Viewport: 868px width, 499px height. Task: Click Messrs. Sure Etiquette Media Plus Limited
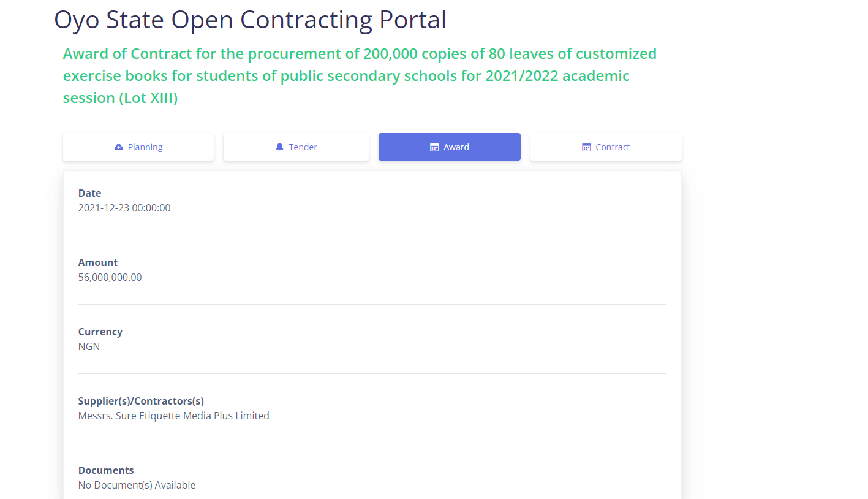[x=173, y=416]
